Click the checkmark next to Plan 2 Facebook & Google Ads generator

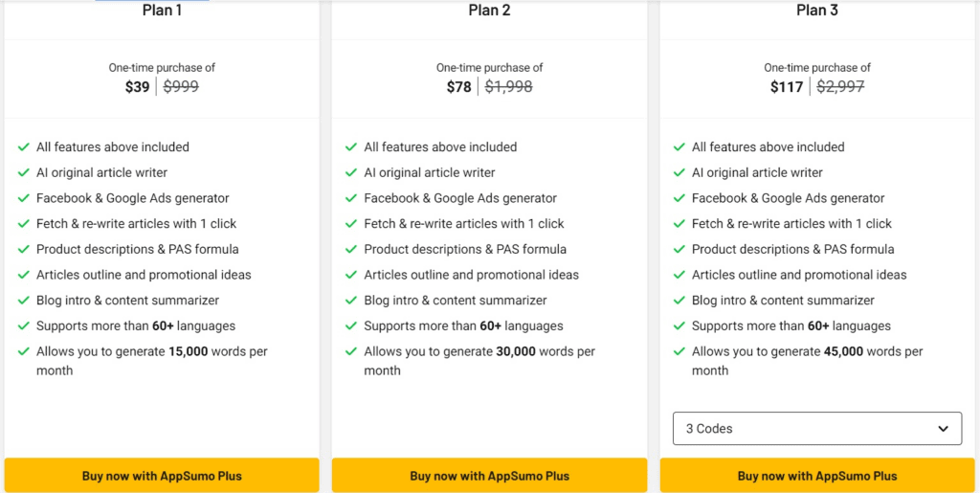click(351, 199)
